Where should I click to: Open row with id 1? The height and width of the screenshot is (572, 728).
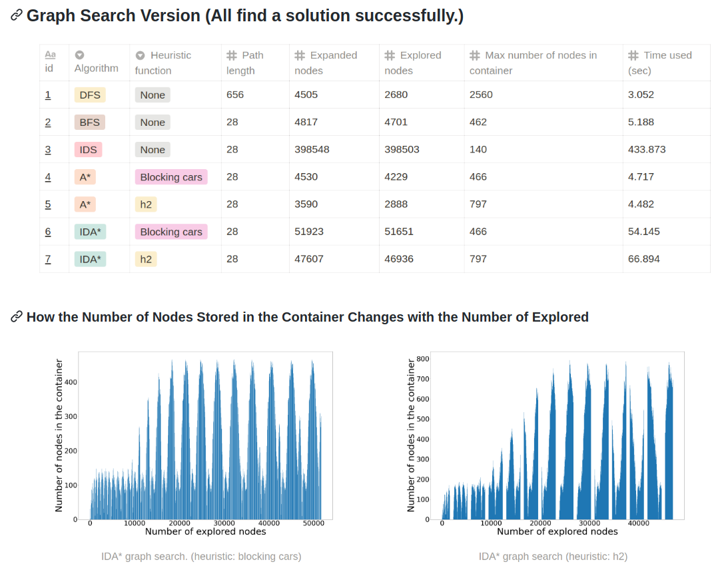tap(48, 95)
